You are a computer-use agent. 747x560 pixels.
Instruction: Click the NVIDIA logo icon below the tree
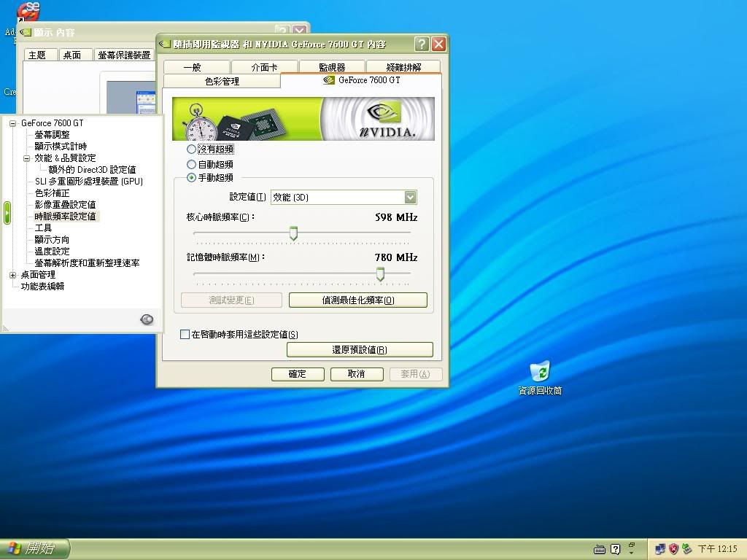[147, 319]
